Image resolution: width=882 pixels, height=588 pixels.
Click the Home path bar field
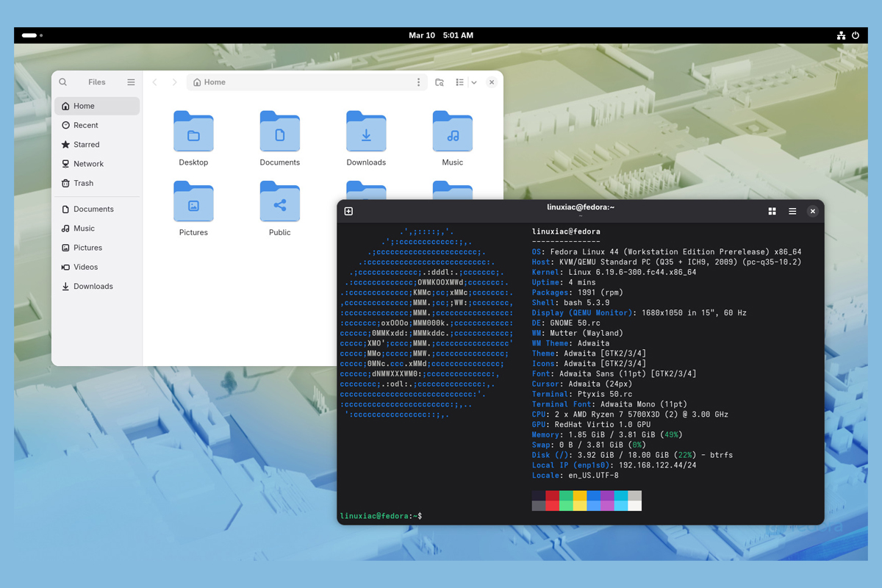(x=307, y=82)
